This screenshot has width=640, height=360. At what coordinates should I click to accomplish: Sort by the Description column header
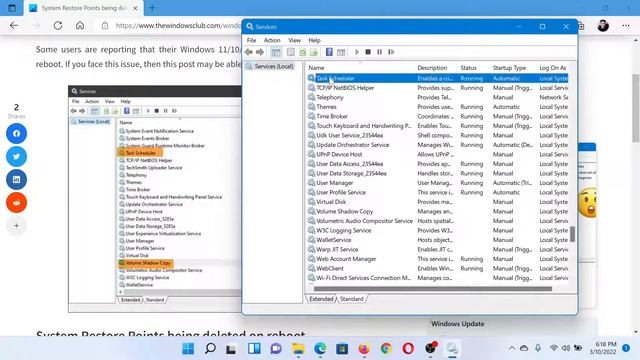coord(432,68)
